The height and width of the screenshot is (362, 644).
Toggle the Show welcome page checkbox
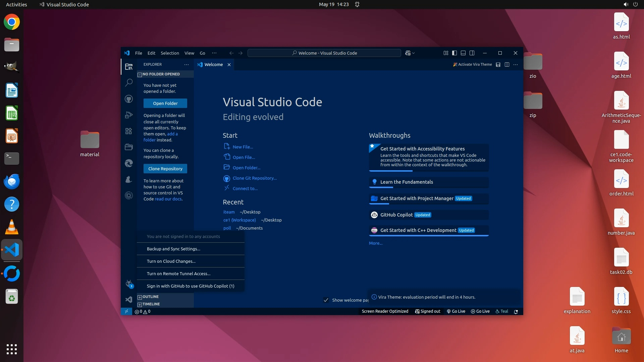coord(326,300)
